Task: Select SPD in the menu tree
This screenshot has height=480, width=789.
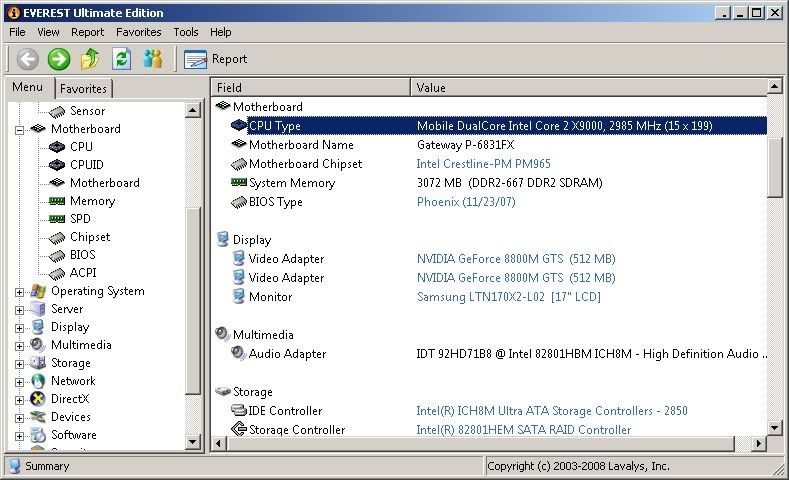Action: (x=80, y=219)
